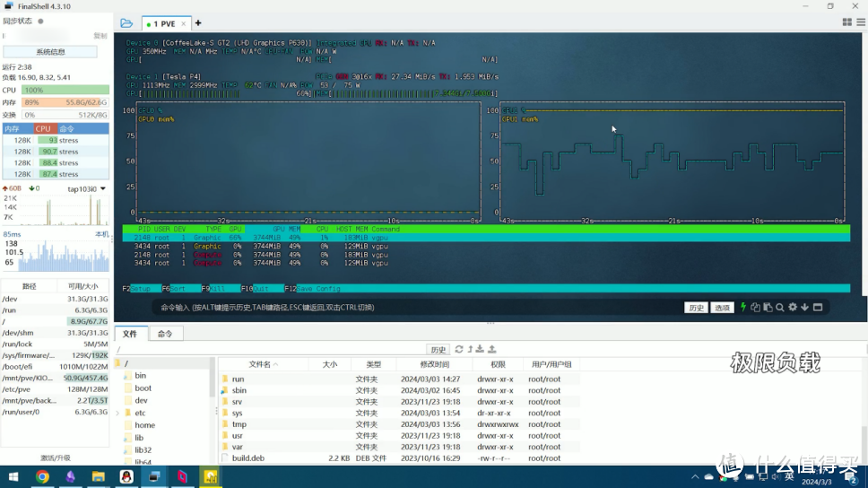Sort files by the 文件名 column header

click(x=260, y=364)
